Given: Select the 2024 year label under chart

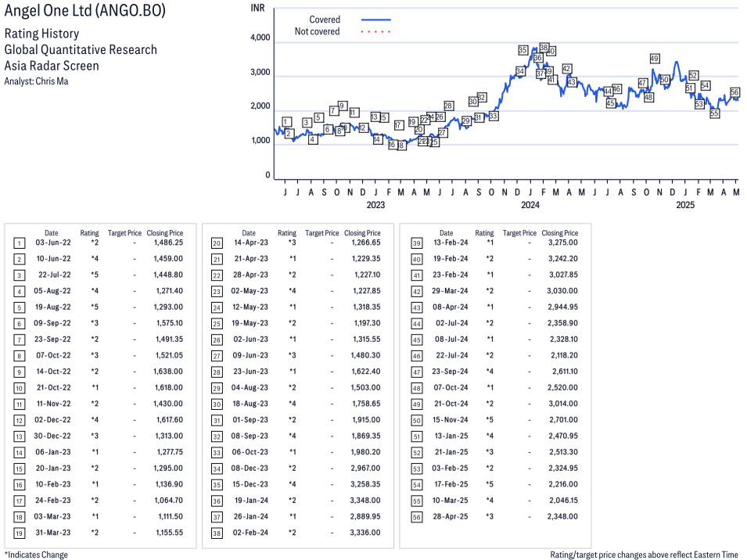Looking at the screenshot, I should tap(530, 205).
